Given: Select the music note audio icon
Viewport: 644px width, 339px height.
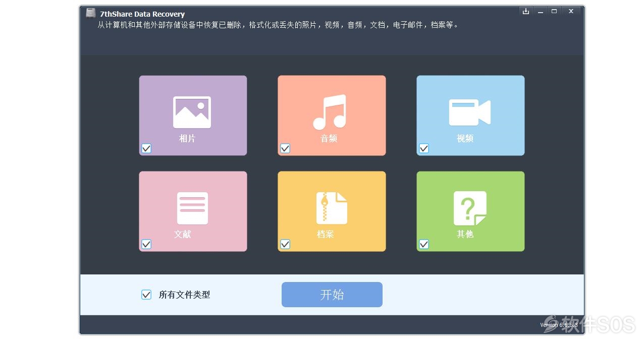Looking at the screenshot, I should [x=330, y=111].
